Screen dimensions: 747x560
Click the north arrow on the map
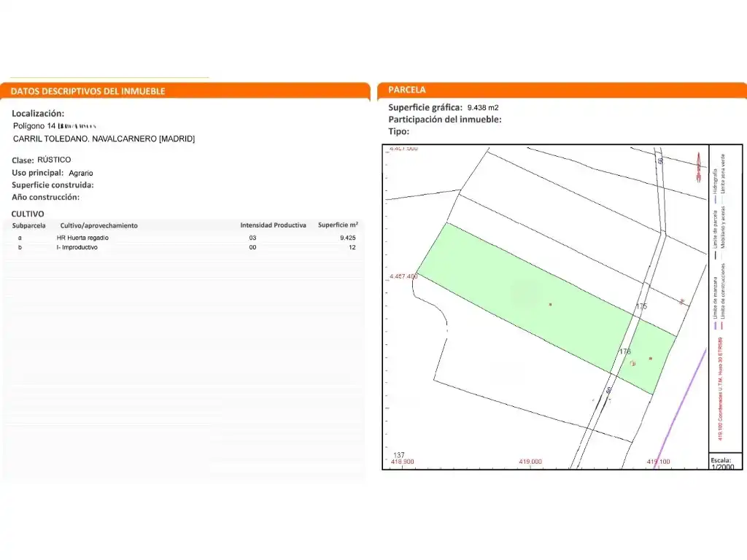[x=699, y=167]
